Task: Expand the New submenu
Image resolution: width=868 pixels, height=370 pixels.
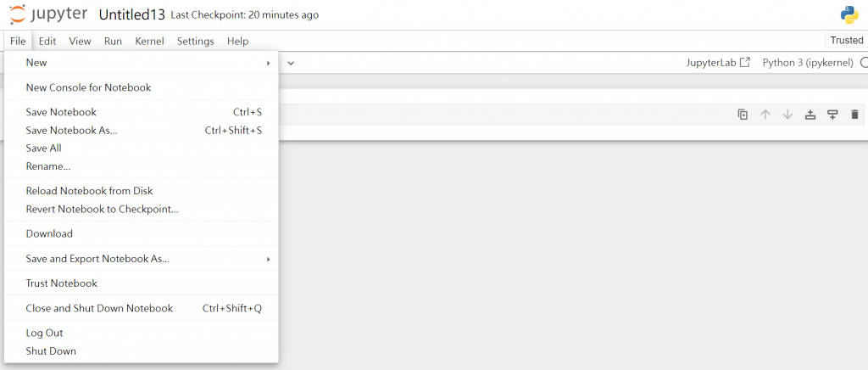Action: pos(142,63)
